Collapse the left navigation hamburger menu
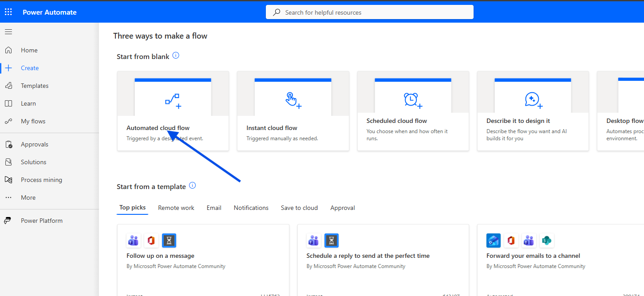 coord(8,32)
